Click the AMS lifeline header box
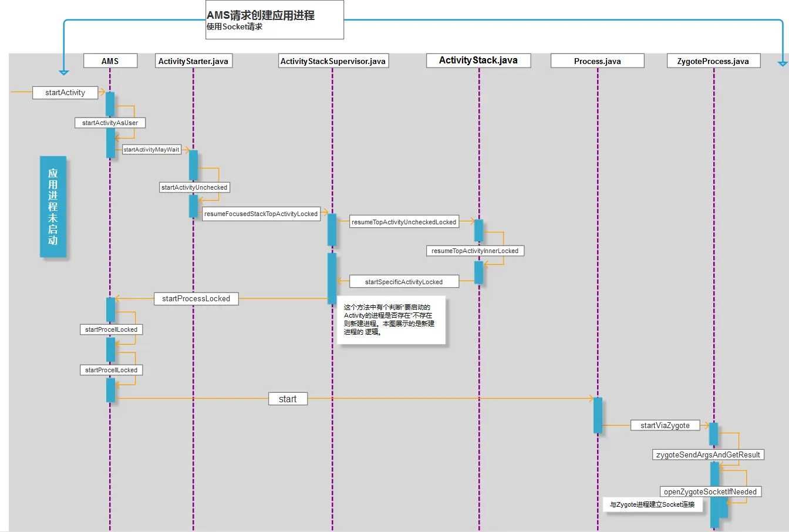 [x=110, y=61]
